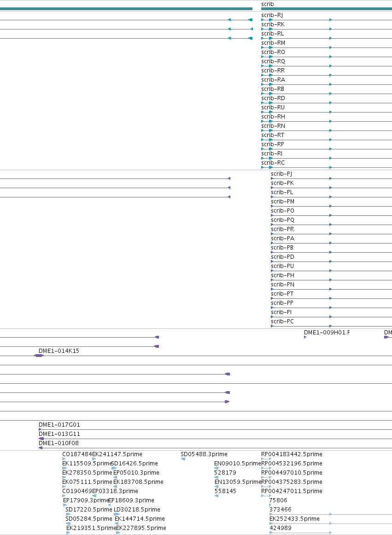The height and width of the screenshot is (535, 392).
Task: Click the CO187484 EST label
Action: pyautogui.click(x=77, y=454)
